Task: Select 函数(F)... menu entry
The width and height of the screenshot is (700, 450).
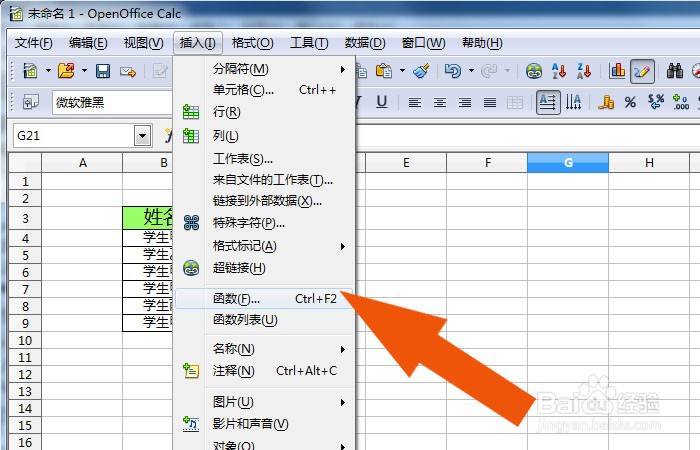Action: 264,299
